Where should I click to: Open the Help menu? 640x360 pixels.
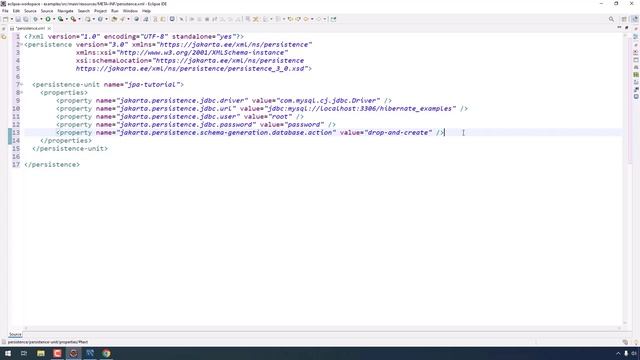click(x=146, y=11)
